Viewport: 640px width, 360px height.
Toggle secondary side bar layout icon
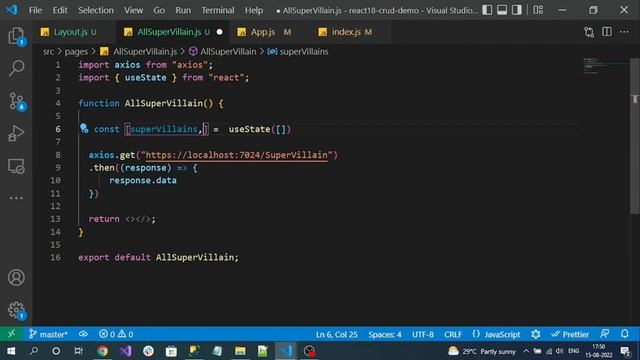517,10
